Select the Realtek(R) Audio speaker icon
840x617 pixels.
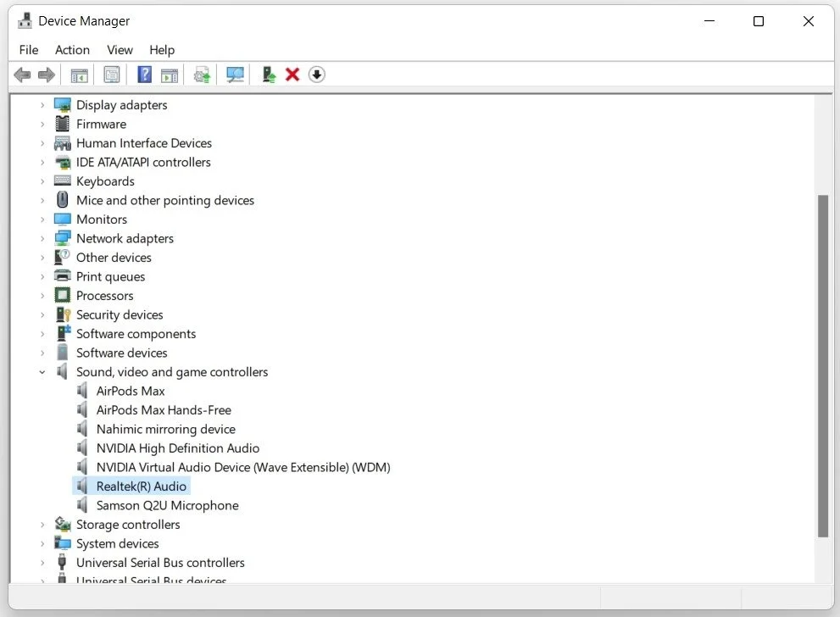pos(82,486)
